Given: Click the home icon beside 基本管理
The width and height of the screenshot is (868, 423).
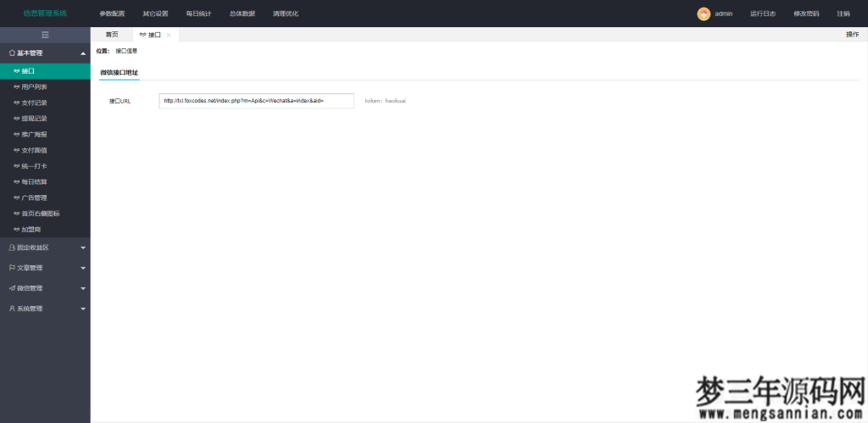Looking at the screenshot, I should tap(12, 53).
